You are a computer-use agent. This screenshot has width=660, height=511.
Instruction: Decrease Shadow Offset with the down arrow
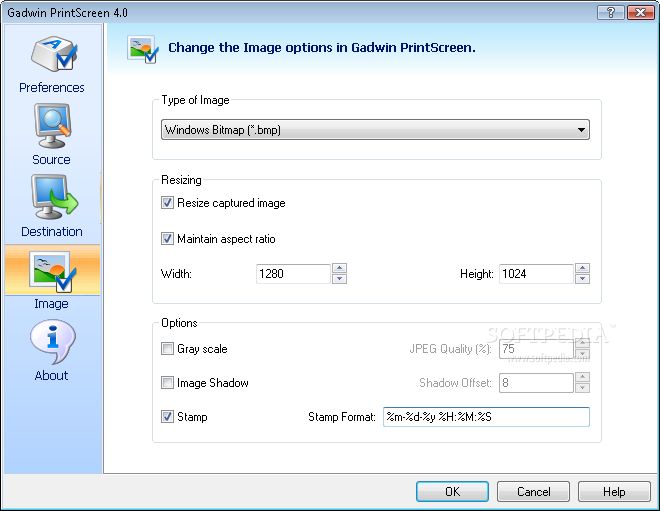tap(583, 388)
